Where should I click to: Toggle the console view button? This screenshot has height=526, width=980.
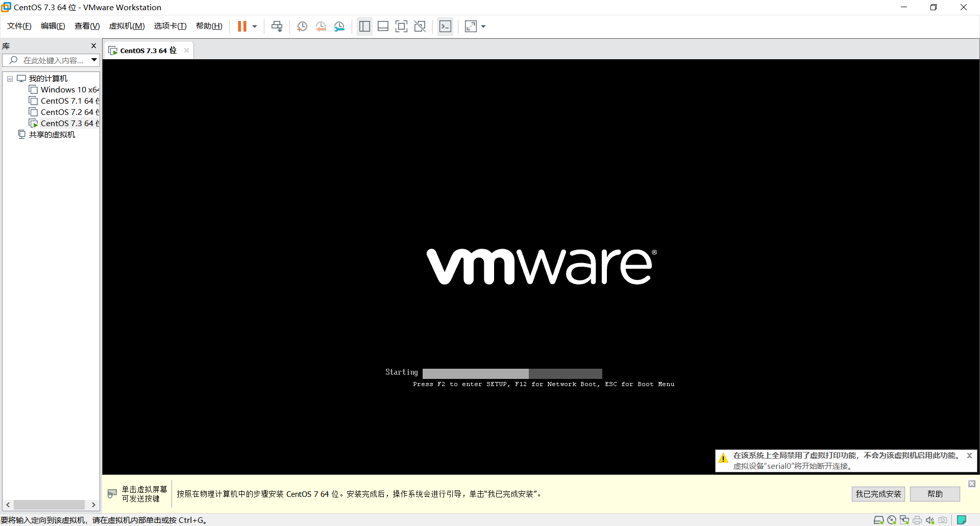coord(445,27)
